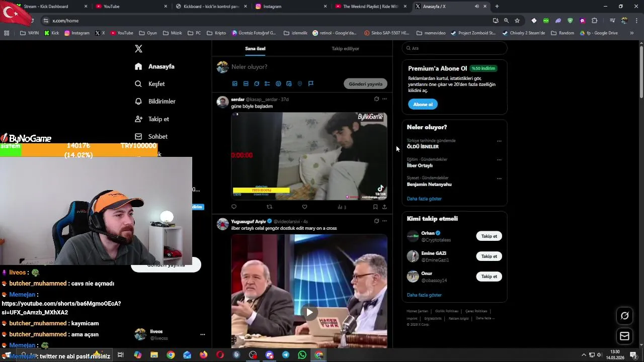This screenshot has width=644, height=362.
Task: Open the İlber Ortaylı trending topic
Action: click(x=420, y=165)
